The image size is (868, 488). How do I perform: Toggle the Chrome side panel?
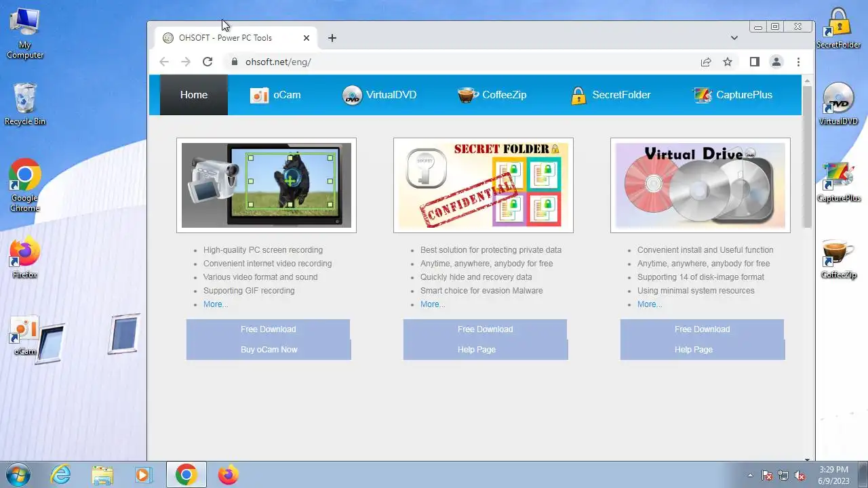[x=754, y=62]
